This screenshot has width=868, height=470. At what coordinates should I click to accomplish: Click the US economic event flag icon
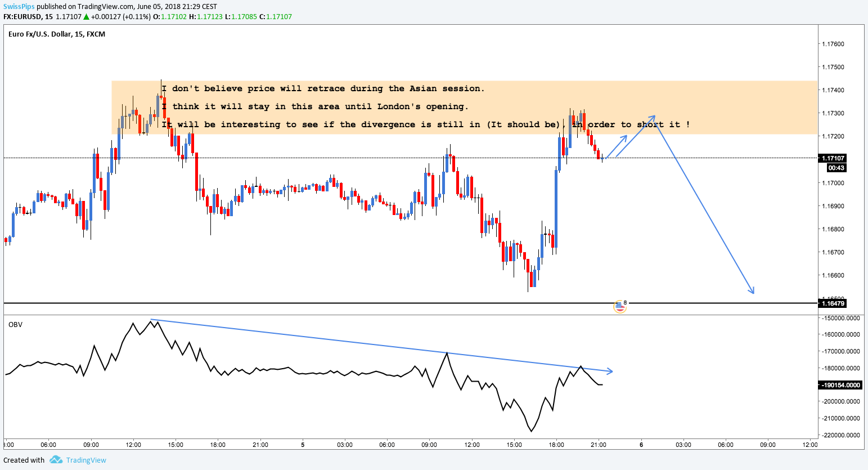point(619,306)
